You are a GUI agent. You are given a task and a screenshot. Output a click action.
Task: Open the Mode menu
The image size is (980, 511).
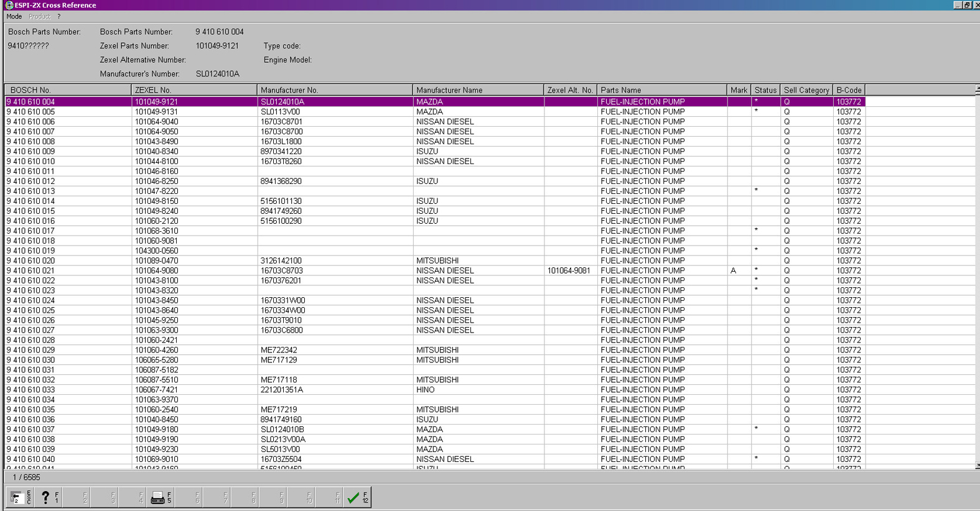pyautogui.click(x=14, y=17)
